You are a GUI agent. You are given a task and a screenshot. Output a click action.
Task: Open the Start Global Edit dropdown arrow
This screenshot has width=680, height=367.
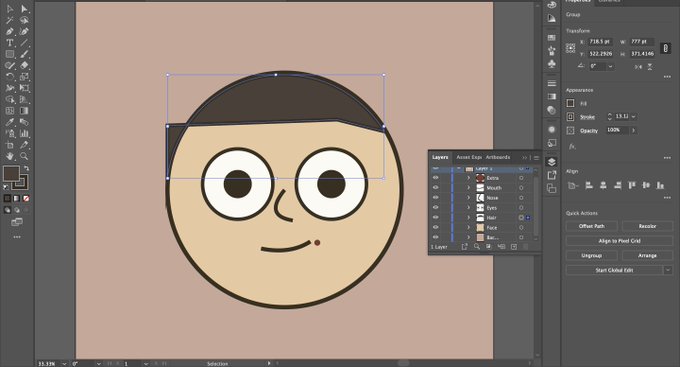[668, 270]
